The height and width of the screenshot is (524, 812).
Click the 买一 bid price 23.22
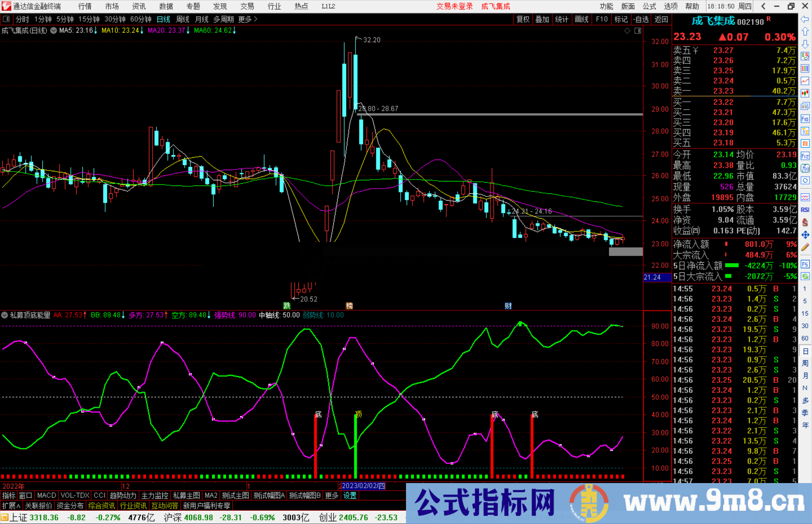coord(723,102)
